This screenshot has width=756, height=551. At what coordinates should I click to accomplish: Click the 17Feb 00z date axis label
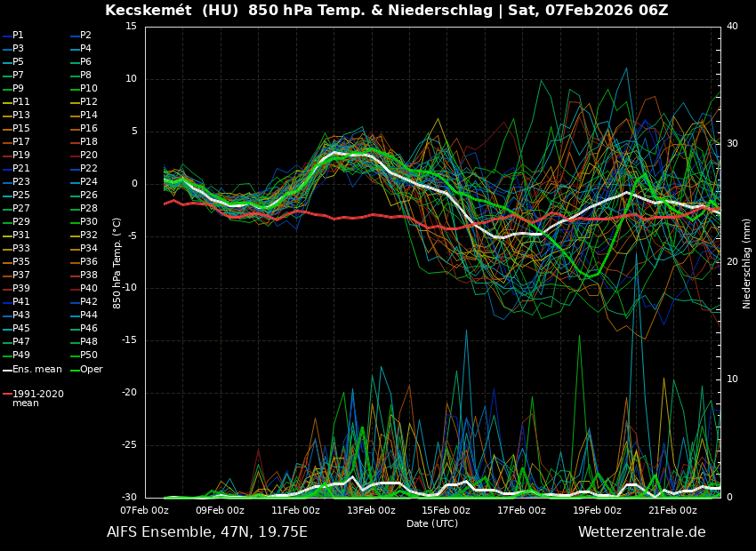tap(521, 510)
